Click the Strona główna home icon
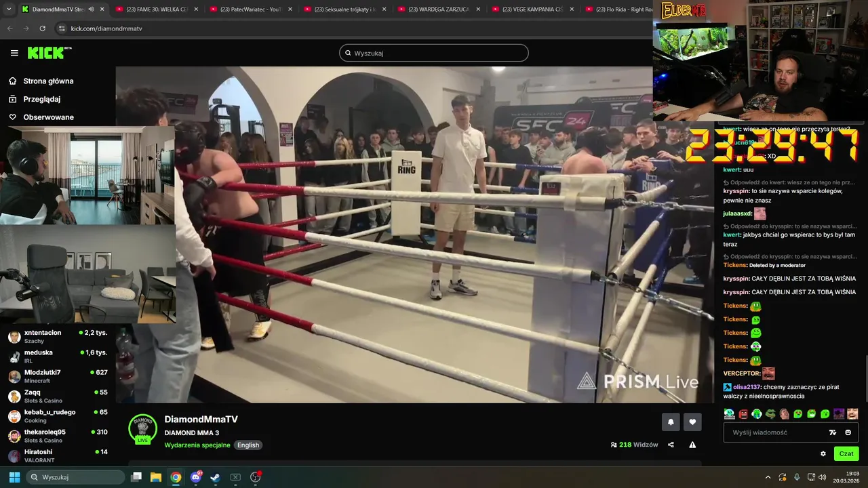This screenshot has height=488, width=868. click(x=13, y=81)
